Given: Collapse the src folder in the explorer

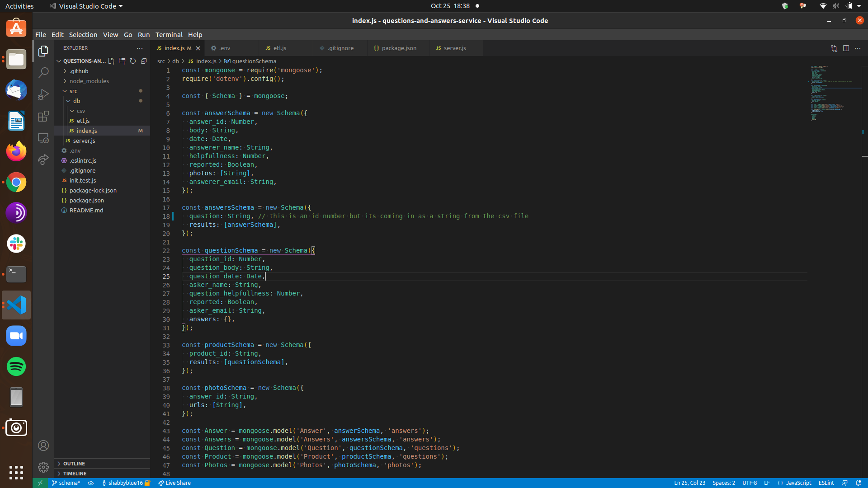Looking at the screenshot, I should (66, 91).
